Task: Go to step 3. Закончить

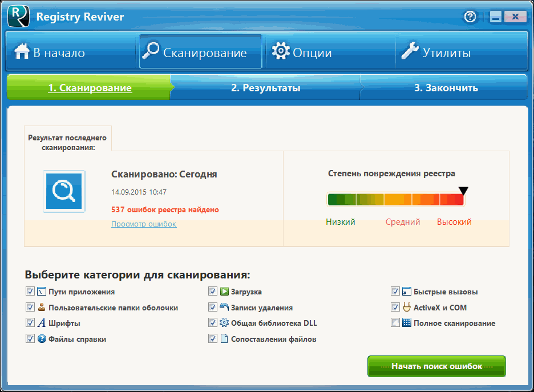Action: [446, 87]
